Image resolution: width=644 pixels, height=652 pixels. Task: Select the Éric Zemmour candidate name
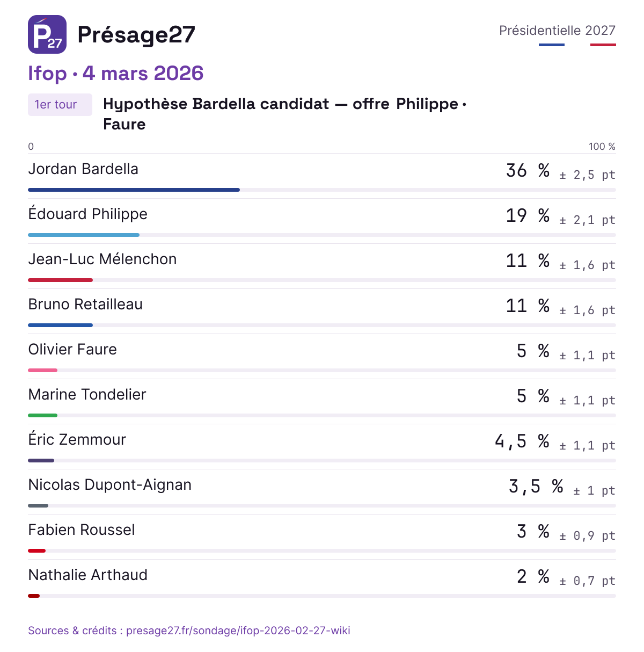pyautogui.click(x=77, y=439)
